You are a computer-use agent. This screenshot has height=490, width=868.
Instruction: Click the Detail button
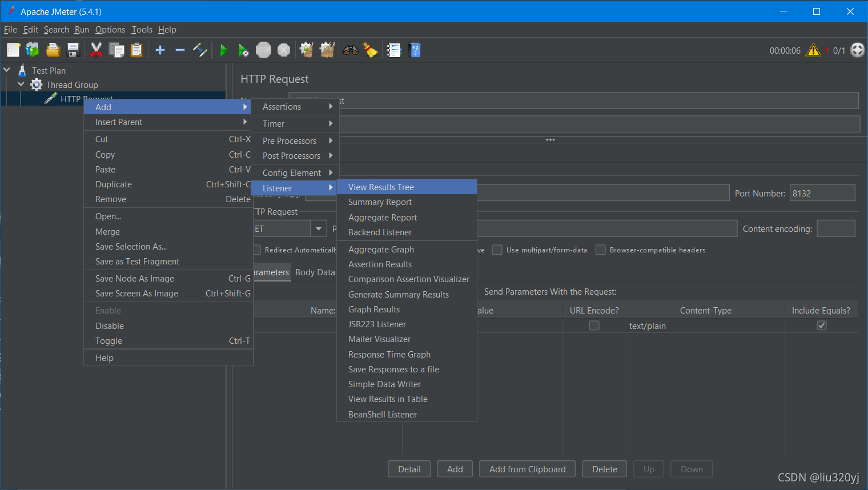click(409, 469)
